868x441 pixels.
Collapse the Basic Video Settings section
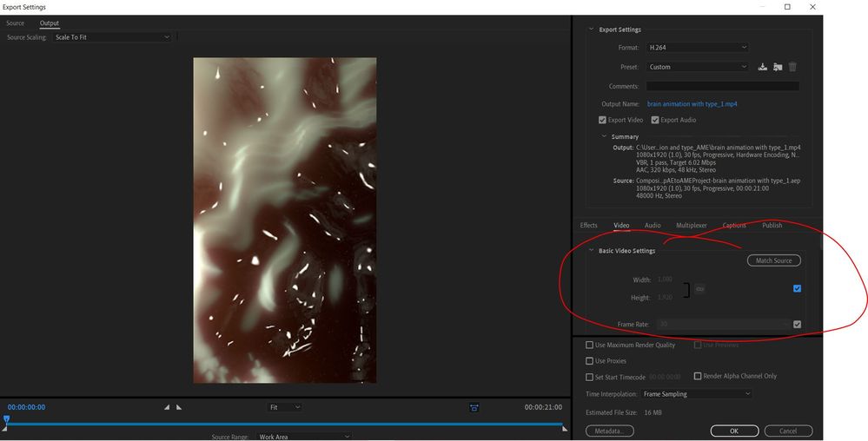[x=591, y=250]
